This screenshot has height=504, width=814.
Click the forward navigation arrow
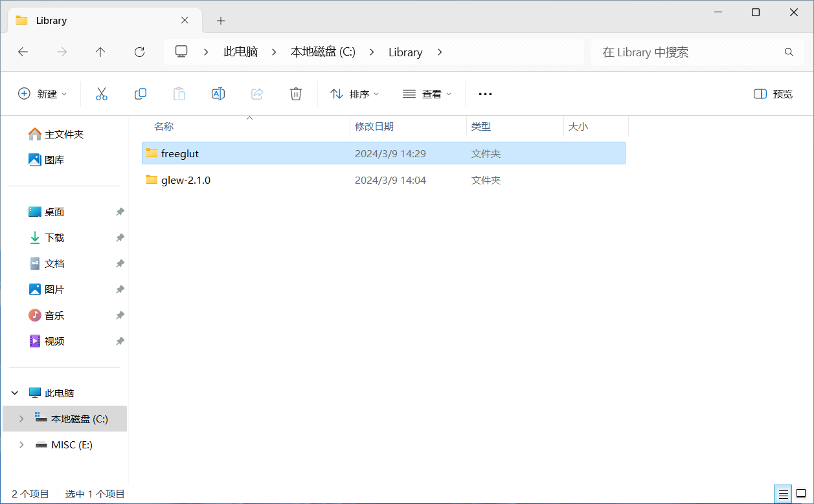(x=62, y=52)
